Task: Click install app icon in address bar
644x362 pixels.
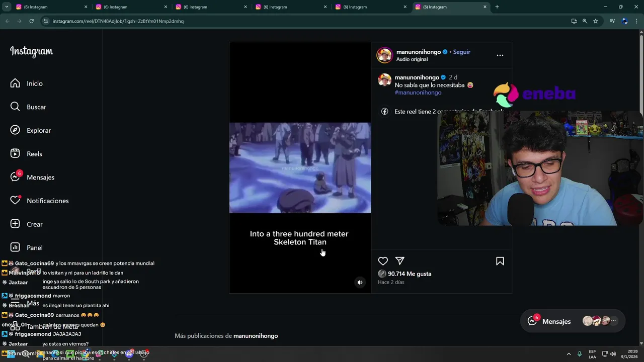Action: coord(574,21)
